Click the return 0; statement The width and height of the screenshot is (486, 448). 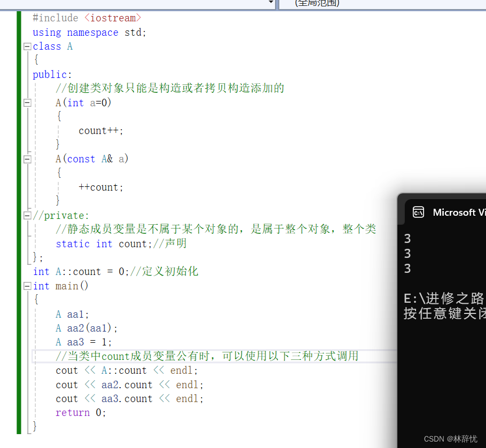coord(81,413)
